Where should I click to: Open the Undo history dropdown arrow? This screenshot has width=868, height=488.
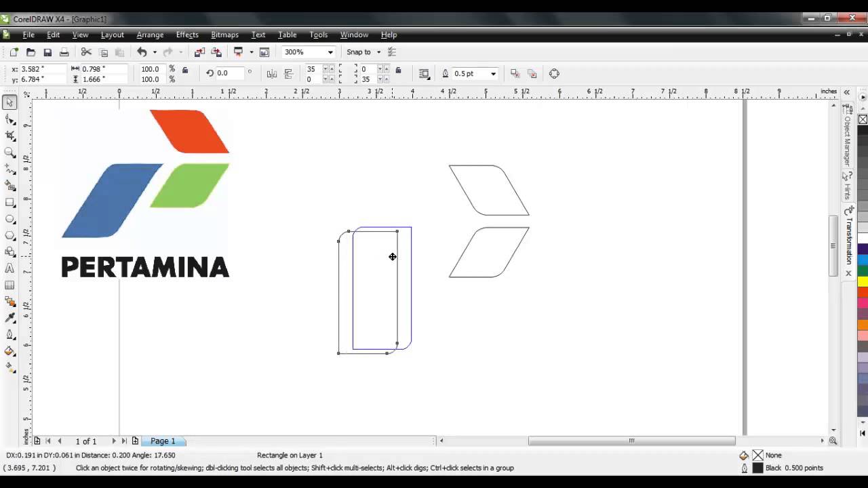pos(155,52)
